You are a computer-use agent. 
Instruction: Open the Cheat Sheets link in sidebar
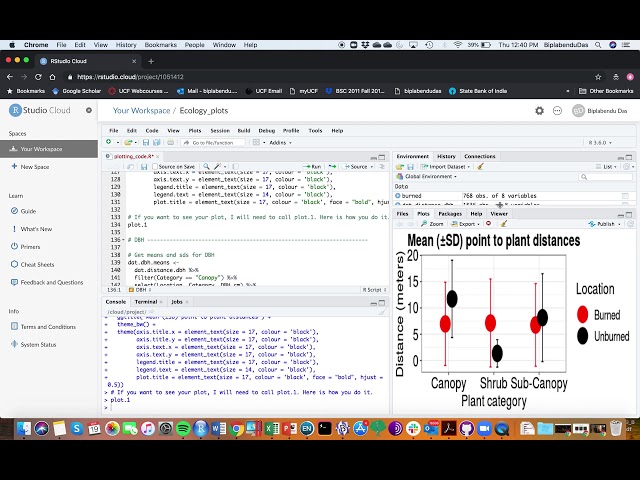[x=37, y=264]
